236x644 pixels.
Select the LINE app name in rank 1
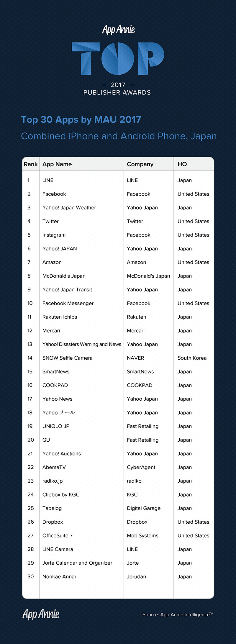48,180
